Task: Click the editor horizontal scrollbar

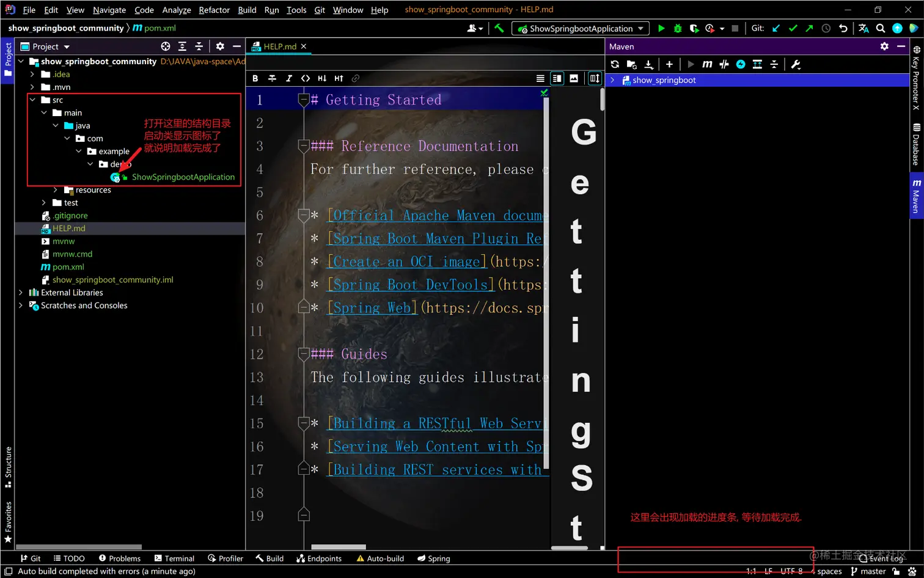Action: (x=339, y=547)
